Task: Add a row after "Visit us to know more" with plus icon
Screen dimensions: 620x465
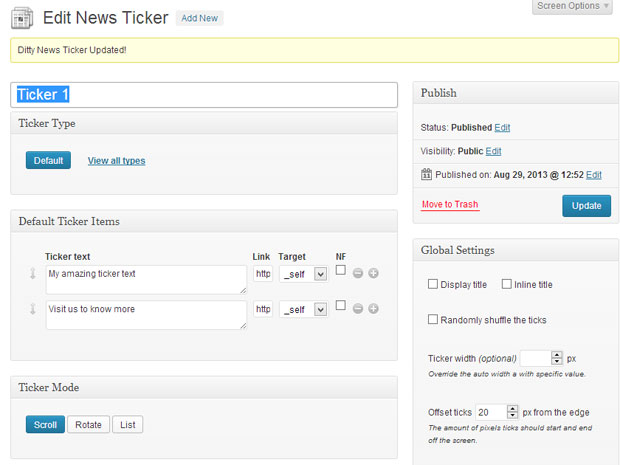Action: pyautogui.click(x=373, y=308)
